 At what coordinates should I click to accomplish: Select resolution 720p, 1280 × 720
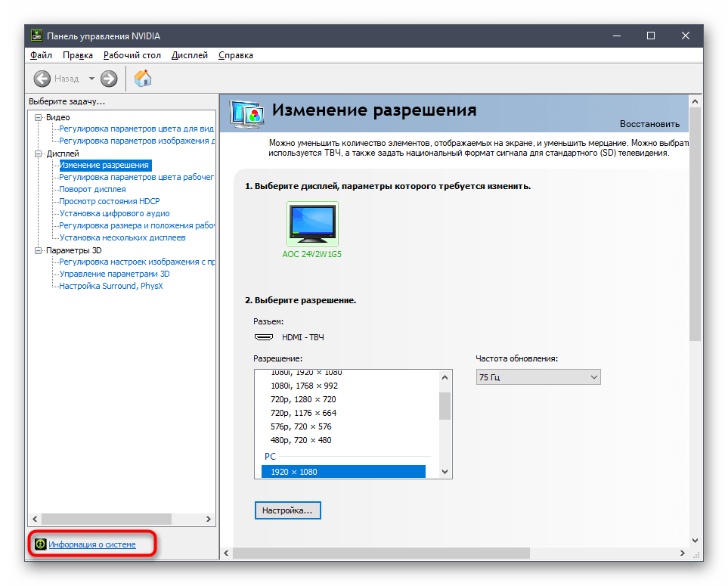pos(304,399)
